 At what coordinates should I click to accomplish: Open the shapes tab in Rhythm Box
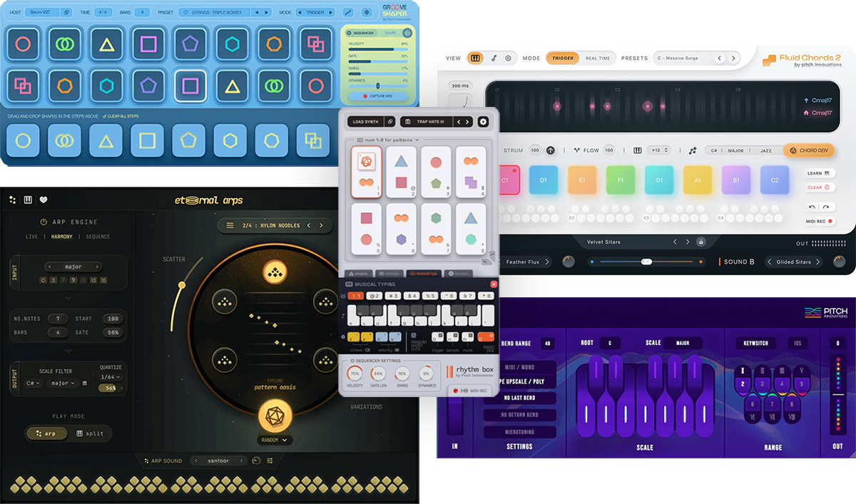(x=360, y=274)
